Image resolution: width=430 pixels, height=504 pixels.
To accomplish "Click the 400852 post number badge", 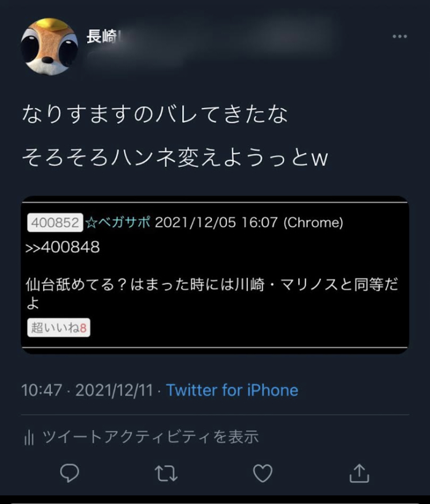I will [x=55, y=222].
